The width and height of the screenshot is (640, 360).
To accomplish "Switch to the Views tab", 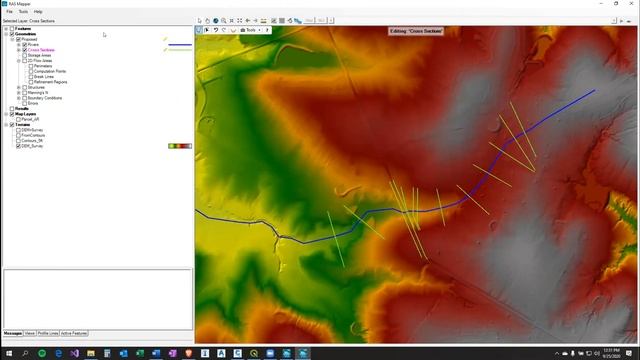I will (30, 333).
